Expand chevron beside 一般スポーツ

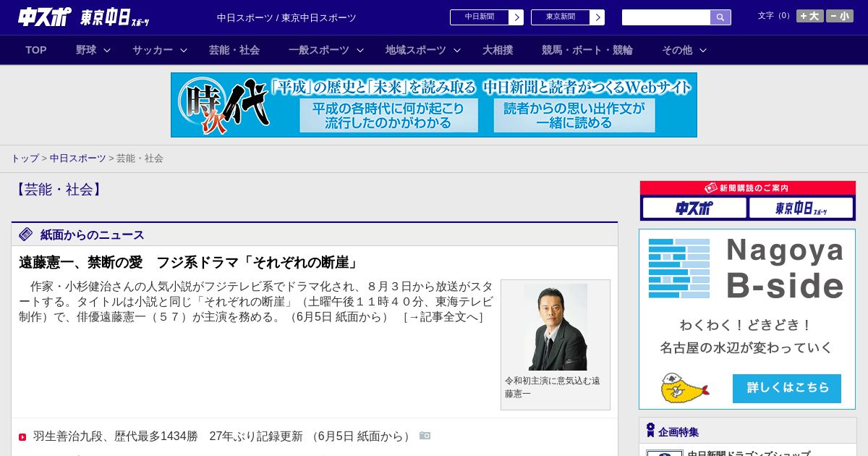(359, 51)
